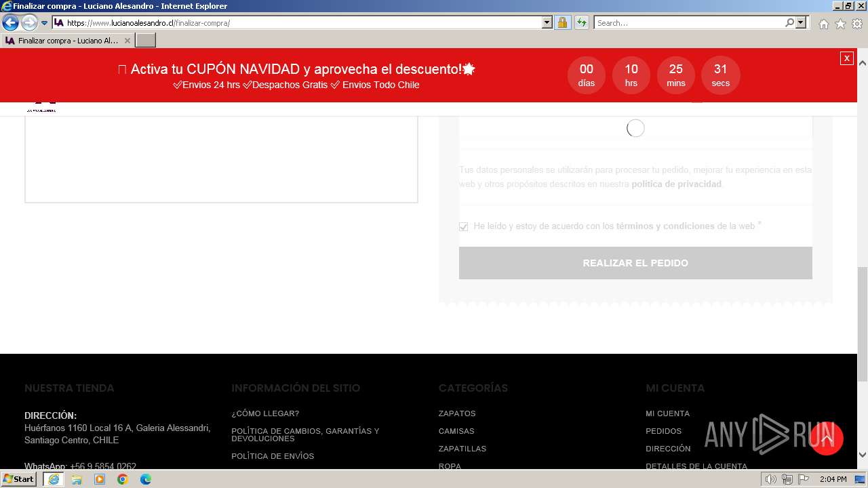
Task: Open the Windows Start menu
Action: 20,479
